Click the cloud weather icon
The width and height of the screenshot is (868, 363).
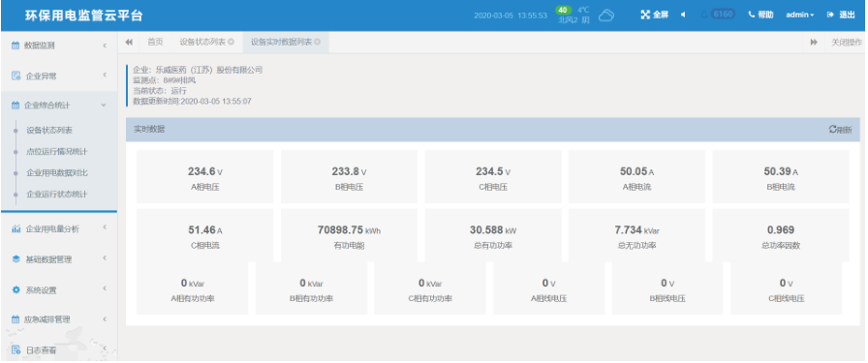(606, 15)
